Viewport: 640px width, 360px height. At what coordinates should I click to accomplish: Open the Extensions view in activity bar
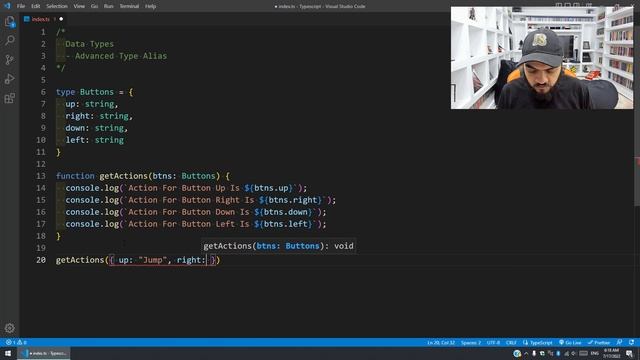9,98
